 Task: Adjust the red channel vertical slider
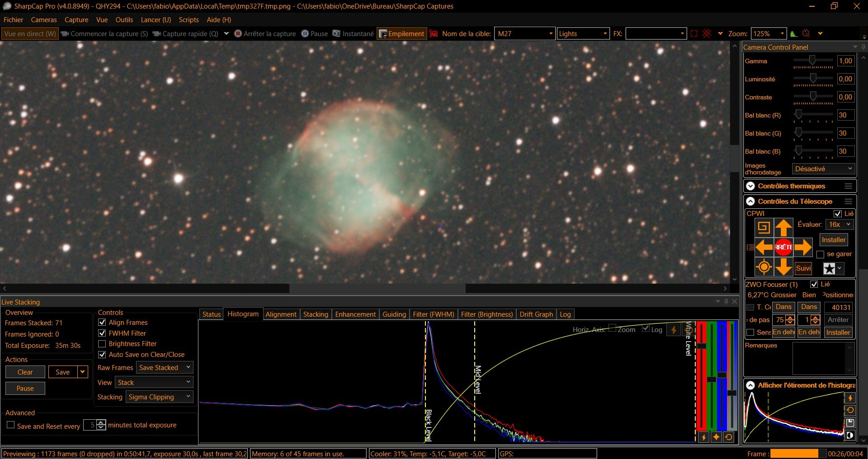pyautogui.click(x=701, y=376)
